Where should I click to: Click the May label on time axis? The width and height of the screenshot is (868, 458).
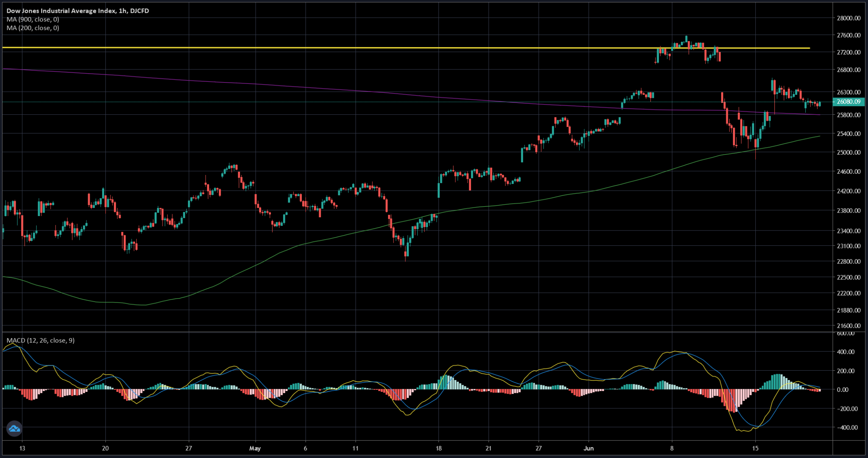255,449
